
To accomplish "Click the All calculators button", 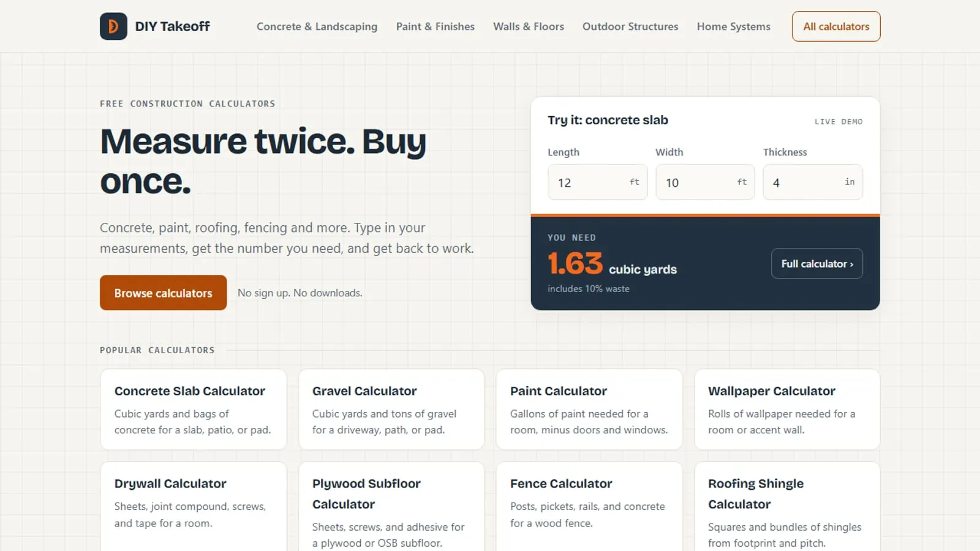I will point(836,26).
